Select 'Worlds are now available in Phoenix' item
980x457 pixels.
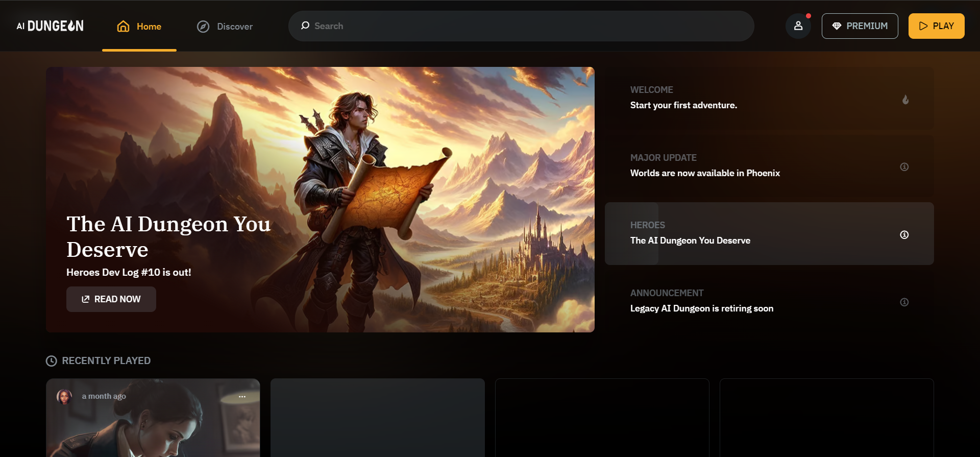pyautogui.click(x=769, y=166)
